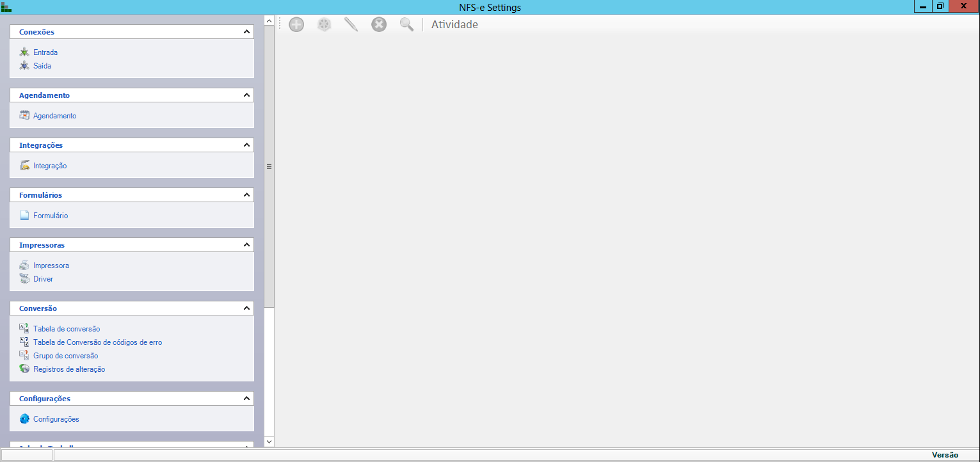Click the Entrada connection icon
980x462 pixels.
24,52
